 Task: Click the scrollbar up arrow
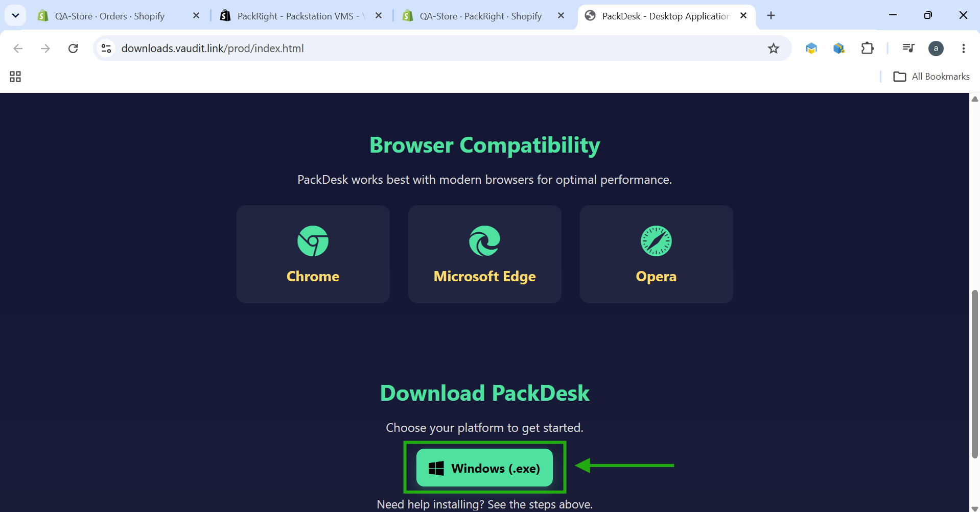[975, 99]
